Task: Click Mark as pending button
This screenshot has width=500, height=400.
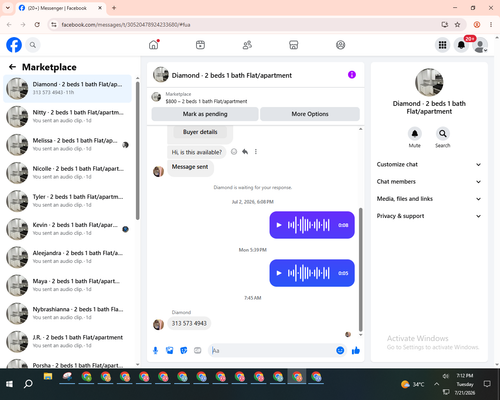Action: (x=205, y=114)
